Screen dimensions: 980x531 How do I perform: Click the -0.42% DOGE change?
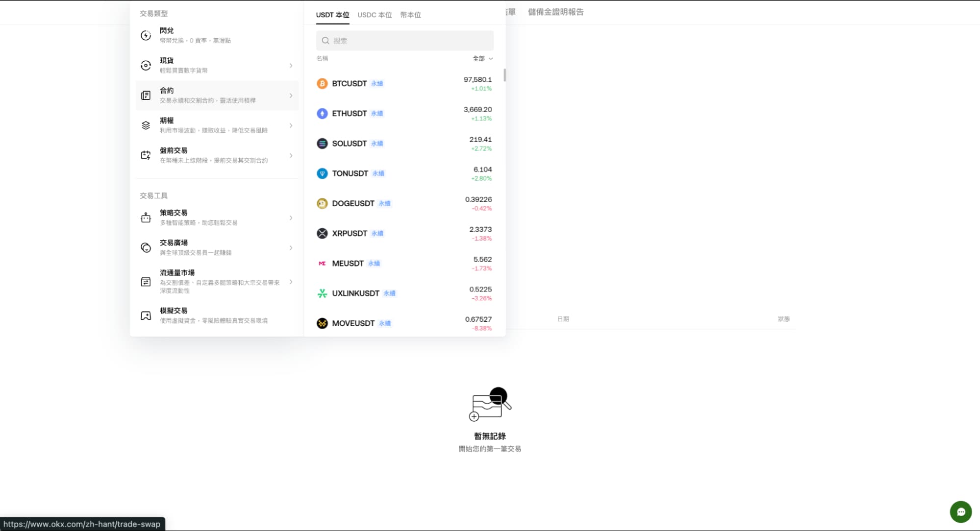tap(481, 208)
